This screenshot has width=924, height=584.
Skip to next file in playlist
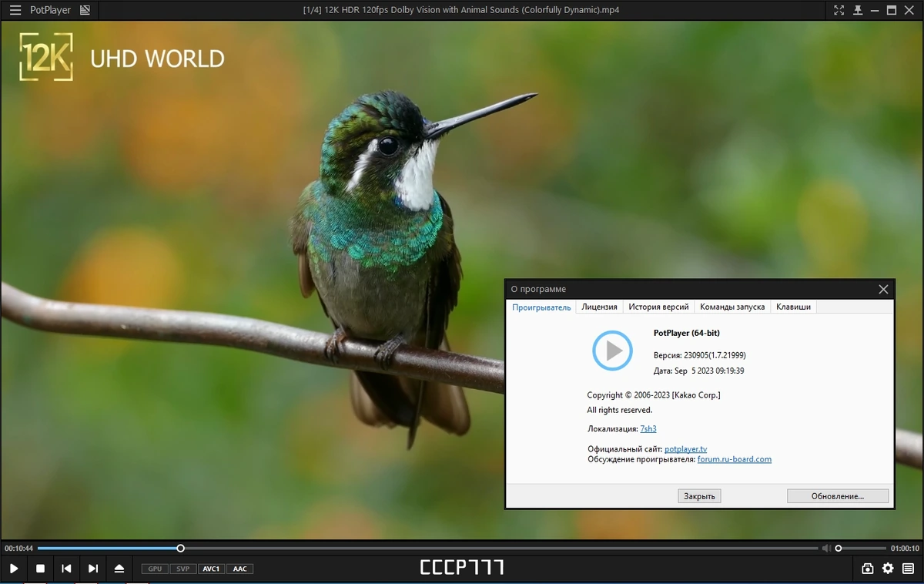click(93, 569)
